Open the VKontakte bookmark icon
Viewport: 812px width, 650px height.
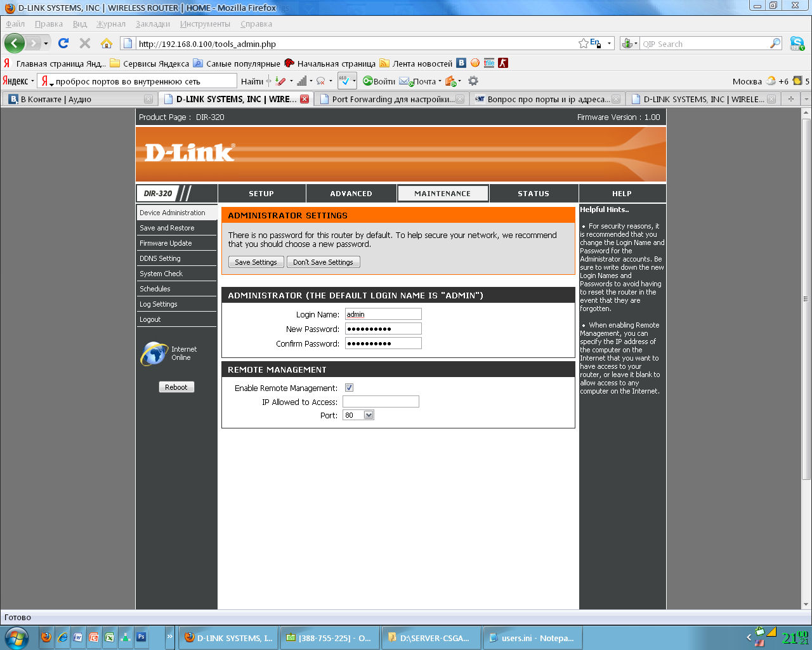[x=461, y=63]
